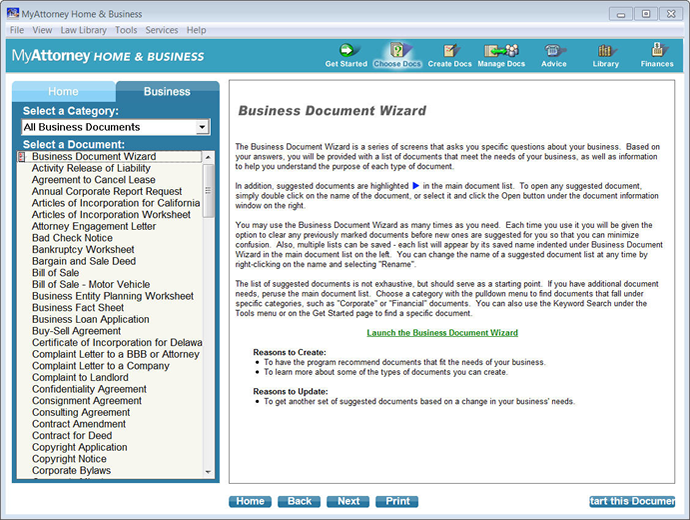Click the Print button
Screen dimensions: 690x520
[397, 501]
